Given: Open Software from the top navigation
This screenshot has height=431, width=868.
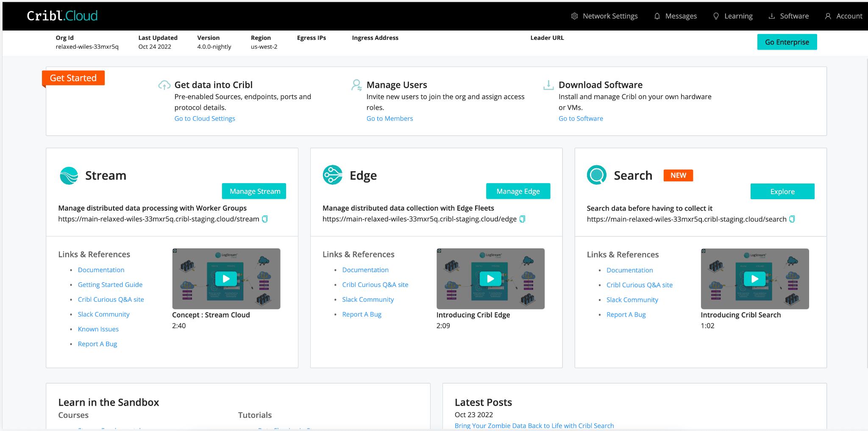Looking at the screenshot, I should (x=789, y=16).
